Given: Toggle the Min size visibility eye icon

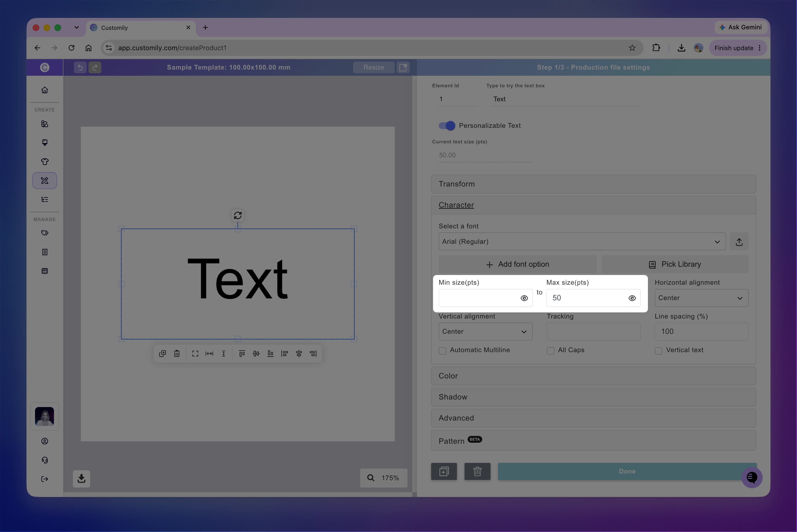Looking at the screenshot, I should click(524, 298).
